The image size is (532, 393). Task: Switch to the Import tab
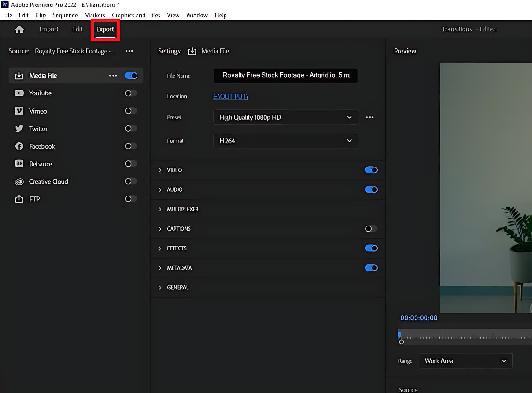tap(49, 29)
